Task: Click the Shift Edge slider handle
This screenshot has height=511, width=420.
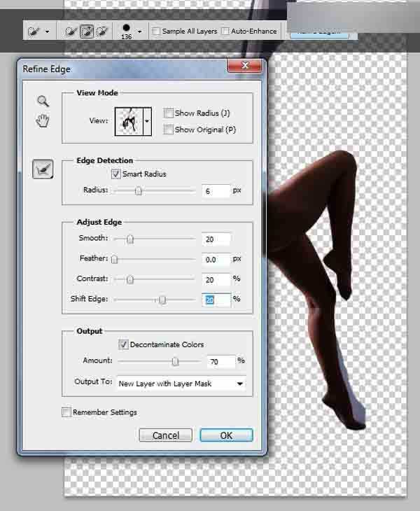Action: (x=162, y=300)
